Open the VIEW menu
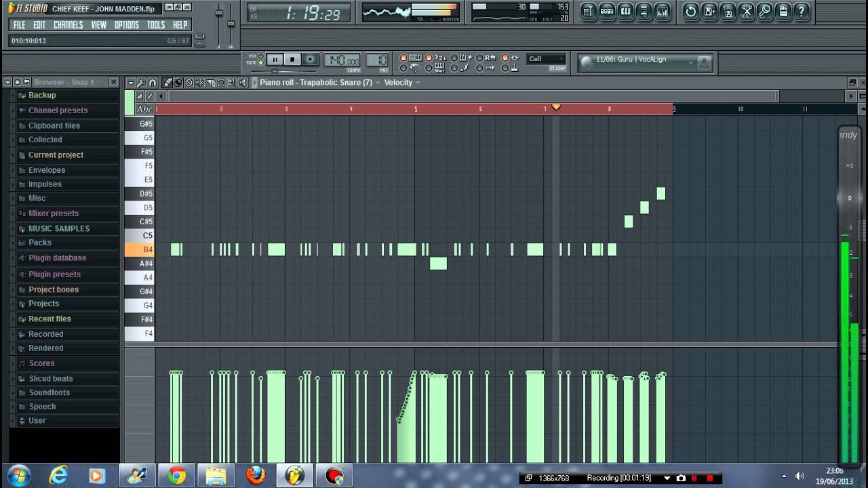 pos(99,25)
